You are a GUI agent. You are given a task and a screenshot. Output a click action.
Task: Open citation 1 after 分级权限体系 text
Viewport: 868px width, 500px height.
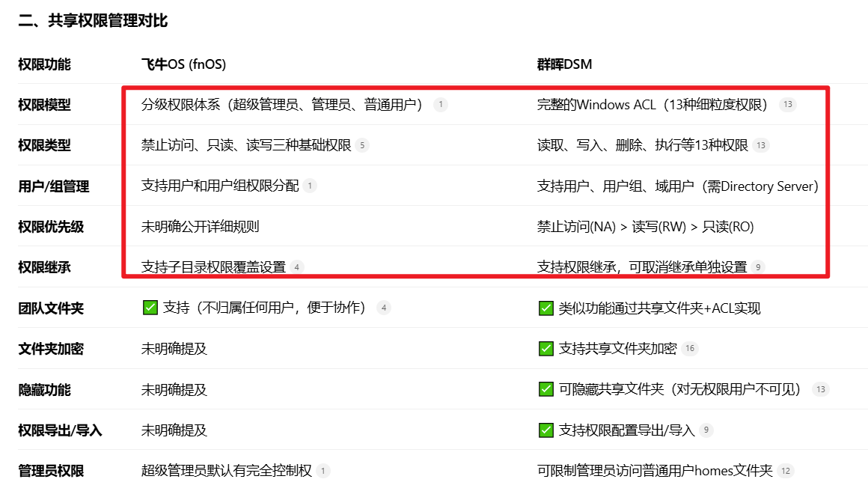(x=441, y=104)
